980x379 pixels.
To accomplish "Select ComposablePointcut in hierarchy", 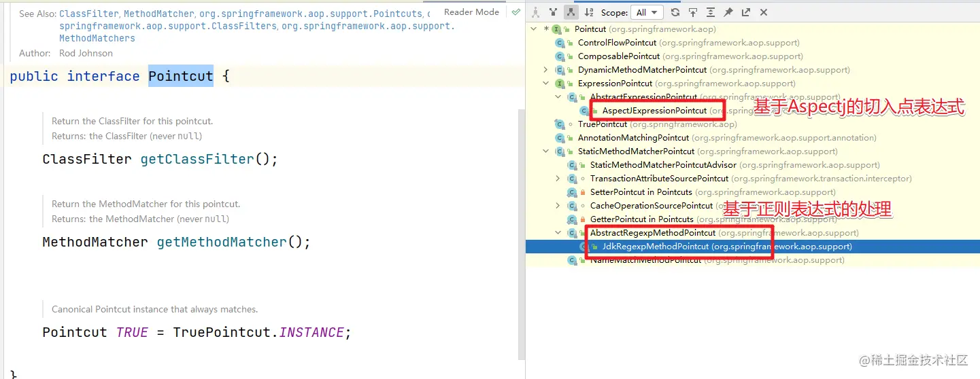I will pos(753,56).
